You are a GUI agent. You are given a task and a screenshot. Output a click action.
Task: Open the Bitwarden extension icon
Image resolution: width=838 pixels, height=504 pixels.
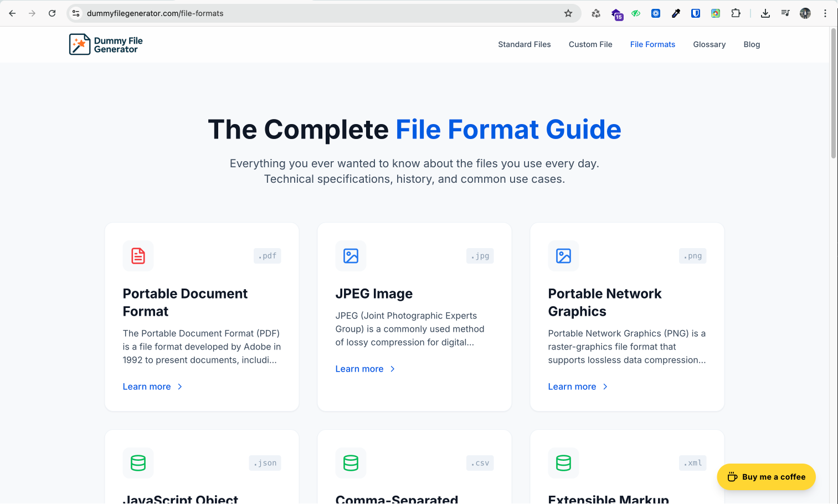point(696,13)
